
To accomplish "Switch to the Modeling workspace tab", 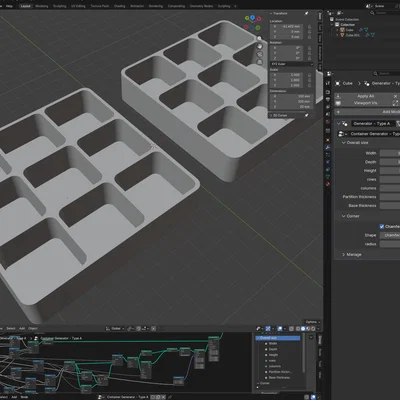I will [x=42, y=6].
